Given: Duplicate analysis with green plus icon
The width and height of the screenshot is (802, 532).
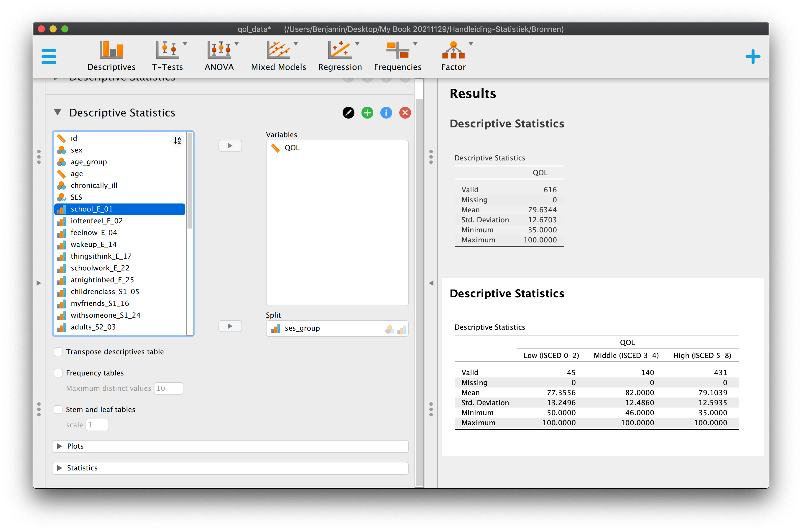Looking at the screenshot, I should 367,113.
